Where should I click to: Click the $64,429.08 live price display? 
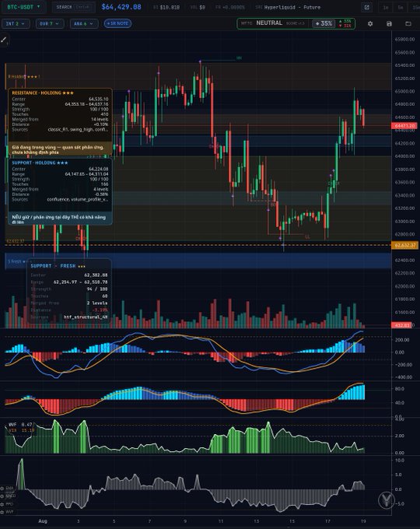(121, 7)
